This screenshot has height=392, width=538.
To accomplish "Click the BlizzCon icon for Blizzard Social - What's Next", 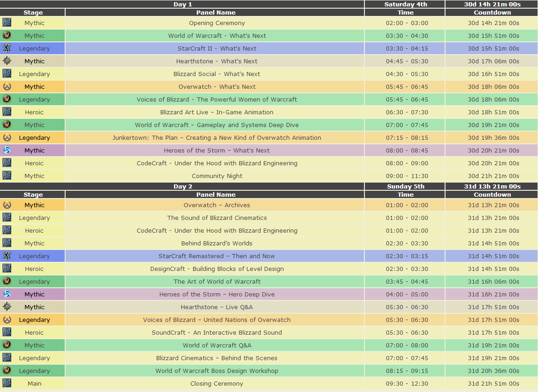I will point(7,73).
